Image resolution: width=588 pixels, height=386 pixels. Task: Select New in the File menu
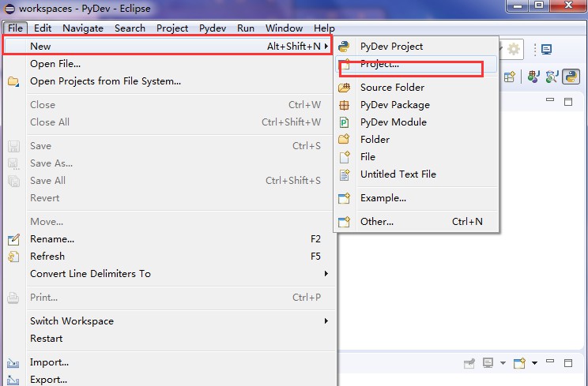tap(168, 46)
